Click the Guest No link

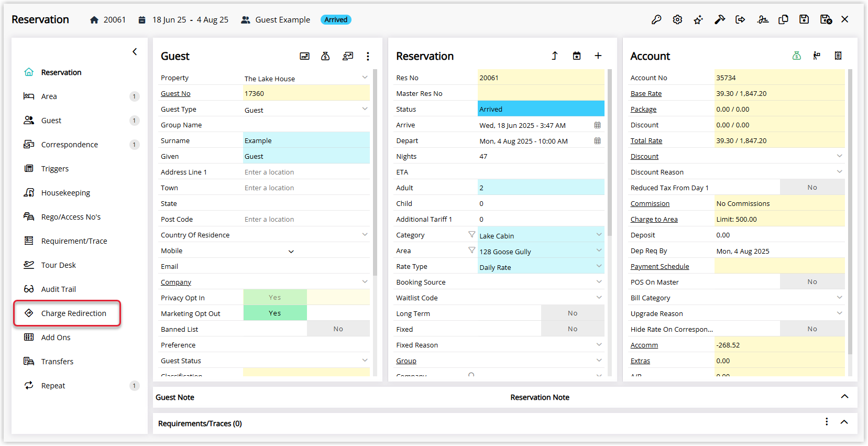(x=175, y=93)
